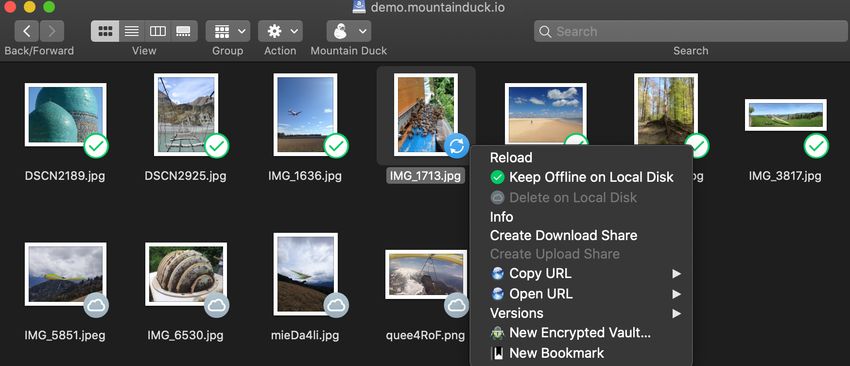Click the highlighted IMG_1713.jpg file name
The width and height of the screenshot is (850, 366).
point(426,176)
